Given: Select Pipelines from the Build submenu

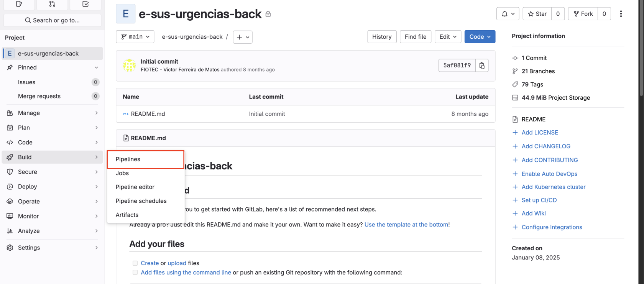Looking at the screenshot, I should 128,159.
